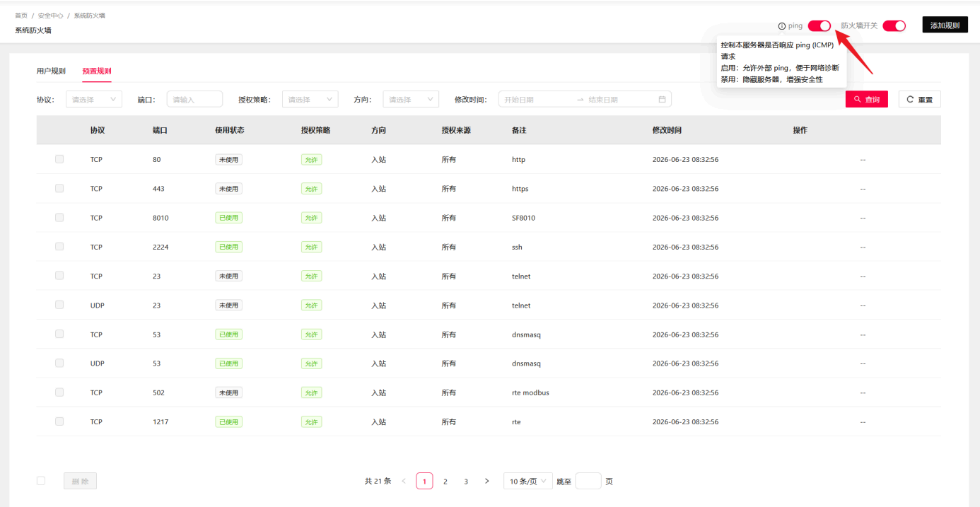Image resolution: width=980 pixels, height=507 pixels.
Task: Go to page 2
Action: tap(445, 482)
